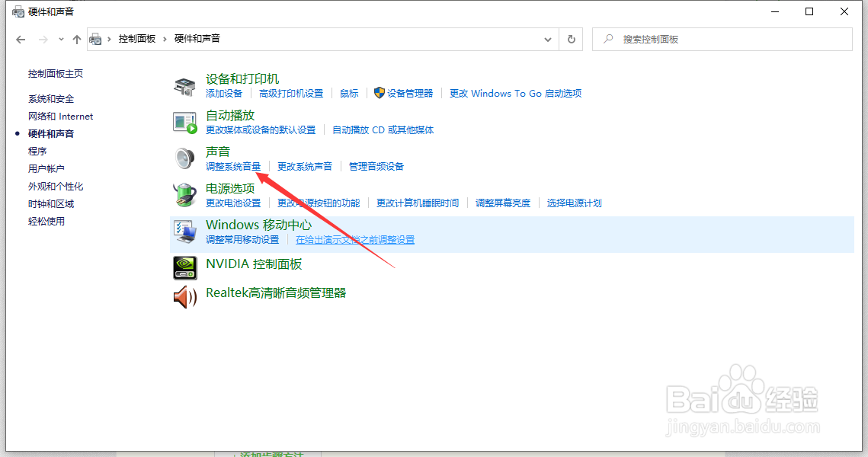Click the AutoPlay (自动播放) icon
This screenshot has width=868, height=457.
point(185,123)
